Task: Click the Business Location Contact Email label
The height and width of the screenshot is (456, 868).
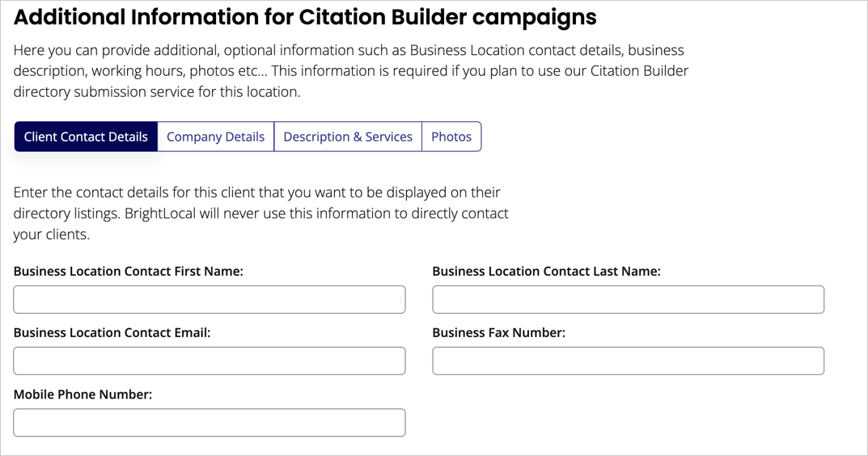Action: [x=112, y=332]
